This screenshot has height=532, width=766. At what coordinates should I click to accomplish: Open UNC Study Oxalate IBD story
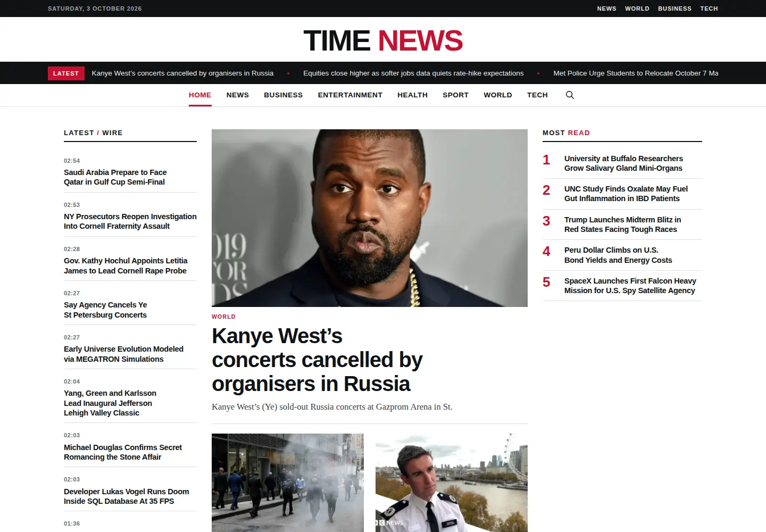(x=626, y=194)
